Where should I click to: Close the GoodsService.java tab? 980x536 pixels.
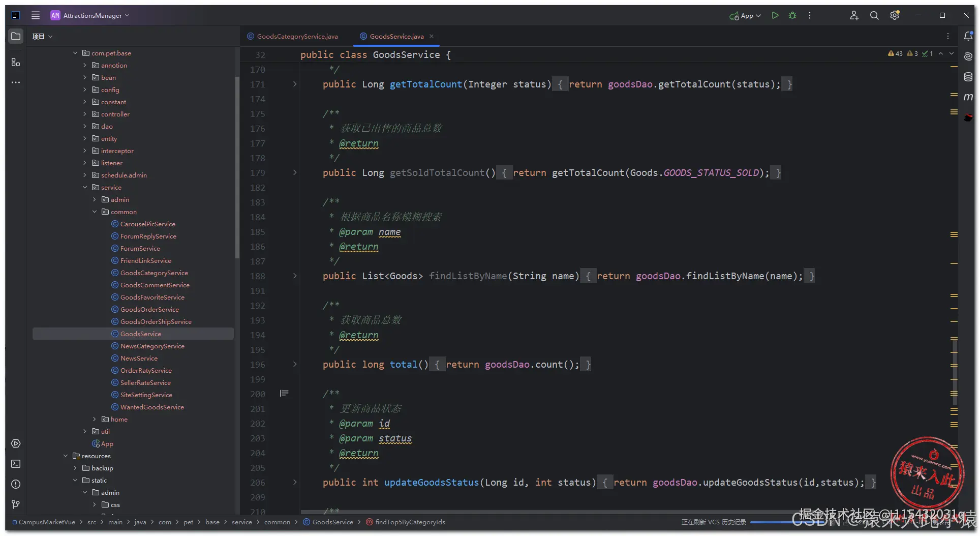pos(432,36)
